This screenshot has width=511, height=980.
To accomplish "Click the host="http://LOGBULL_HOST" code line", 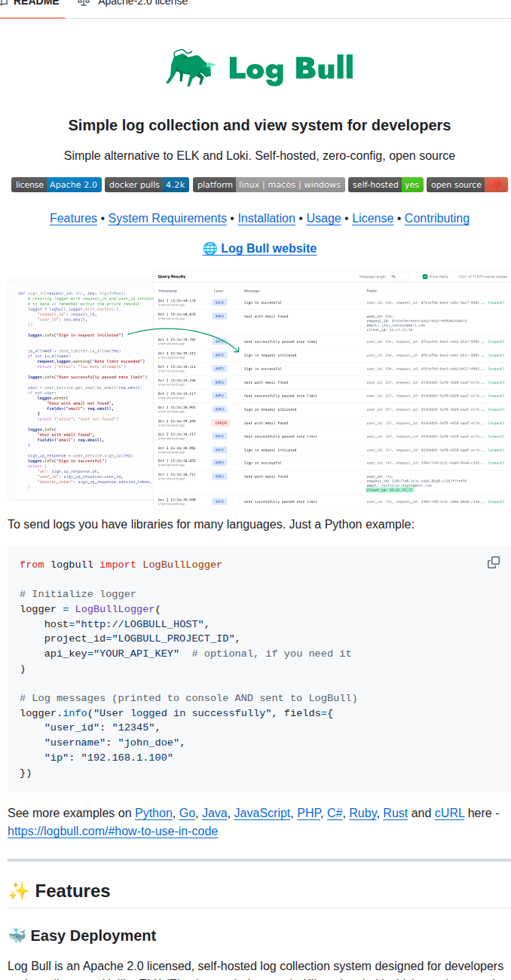I will tap(127, 624).
